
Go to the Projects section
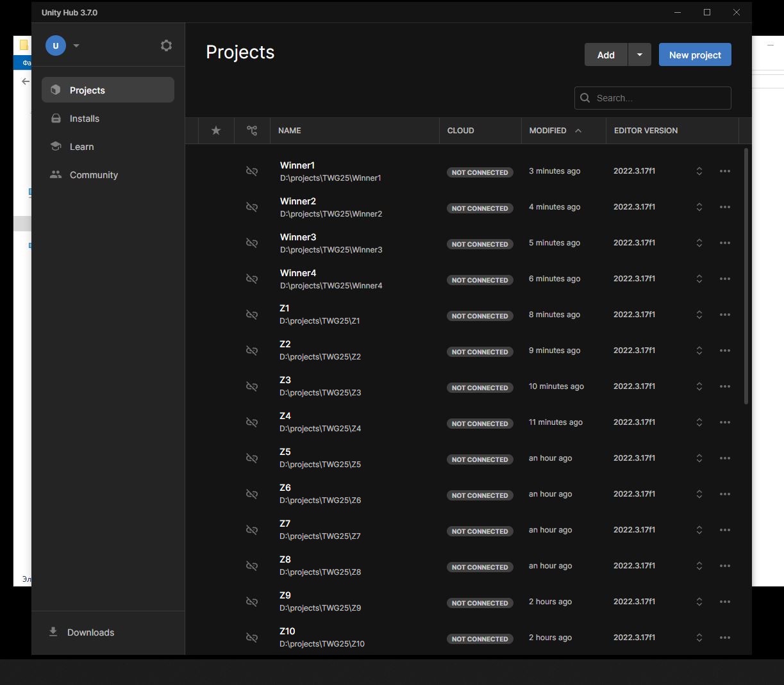[108, 90]
